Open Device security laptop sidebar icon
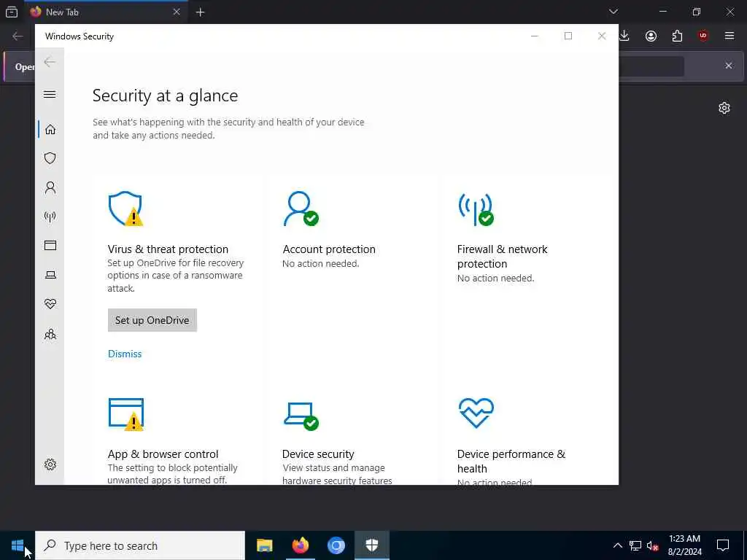The height and width of the screenshot is (560, 747). (x=50, y=275)
